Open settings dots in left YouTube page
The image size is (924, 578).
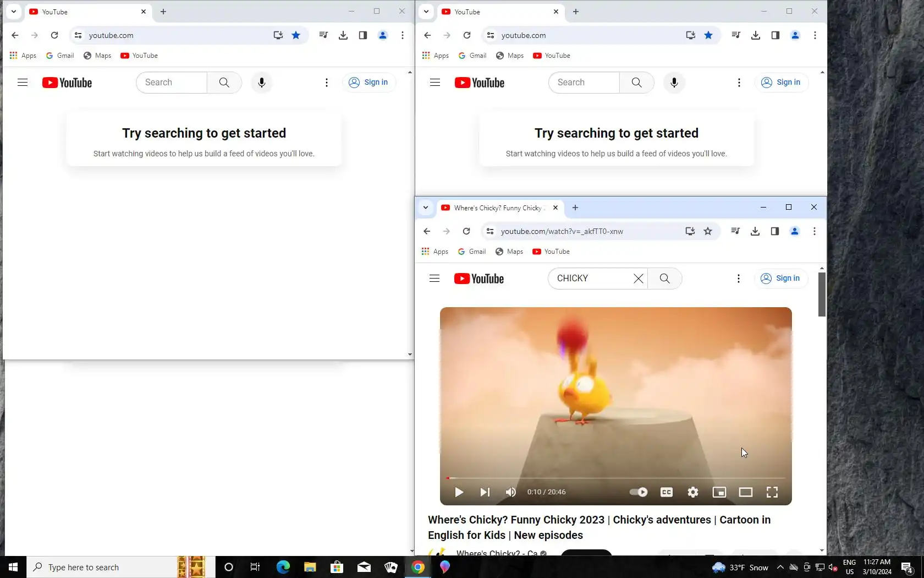point(327,83)
